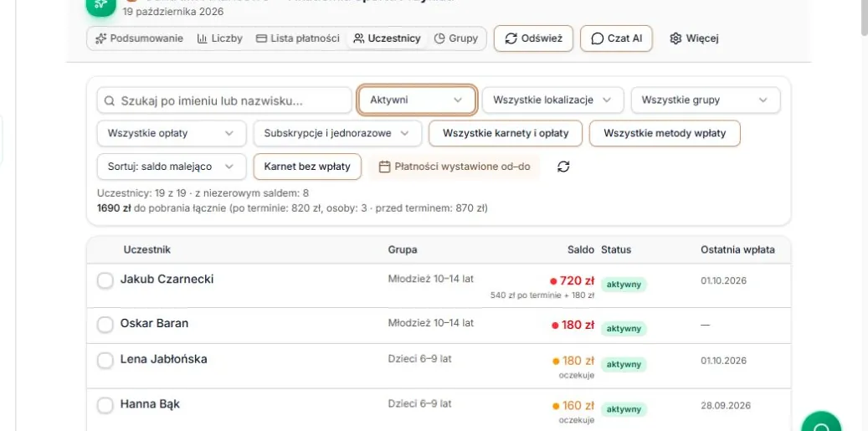Expand the Wszystkie lokalizacje dropdown
Viewport: 868px width, 431px height.
coord(552,100)
